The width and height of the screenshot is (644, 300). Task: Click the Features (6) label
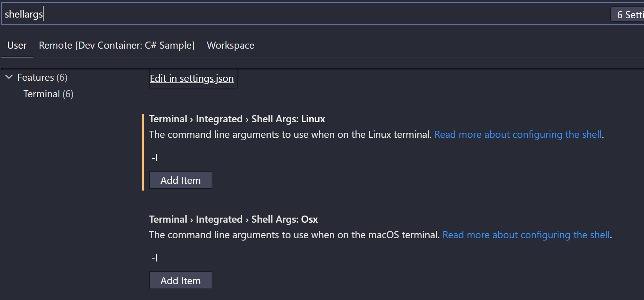42,77
